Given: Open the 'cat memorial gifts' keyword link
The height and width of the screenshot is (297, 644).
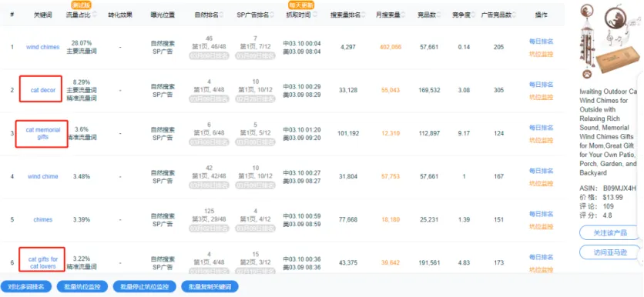Looking at the screenshot, I should pyautogui.click(x=42, y=133).
